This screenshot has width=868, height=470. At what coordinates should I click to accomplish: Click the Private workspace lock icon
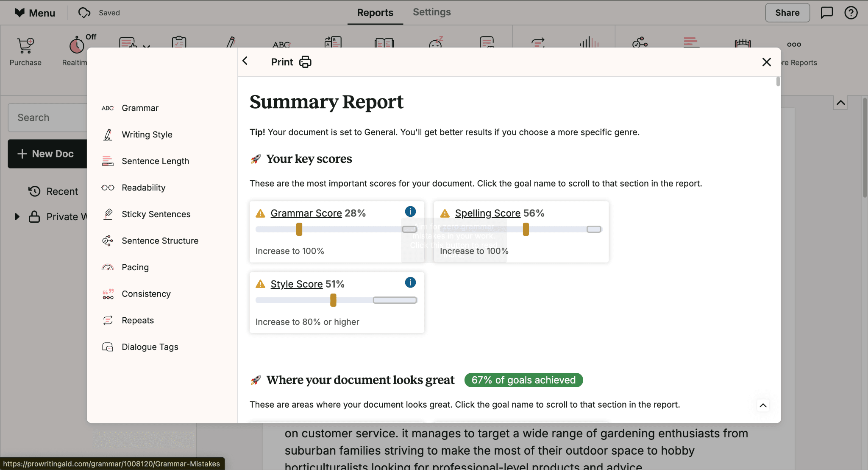pos(34,217)
